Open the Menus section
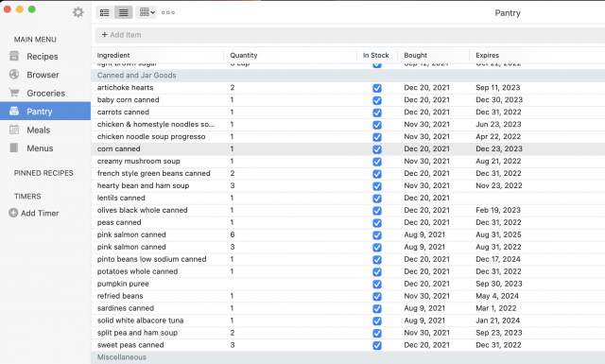The image size is (605, 364). pos(40,148)
